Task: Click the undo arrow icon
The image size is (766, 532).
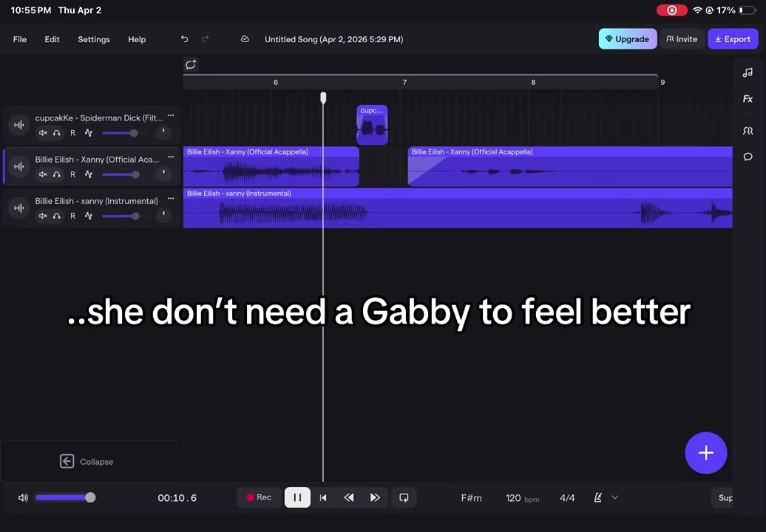Action: pos(184,39)
